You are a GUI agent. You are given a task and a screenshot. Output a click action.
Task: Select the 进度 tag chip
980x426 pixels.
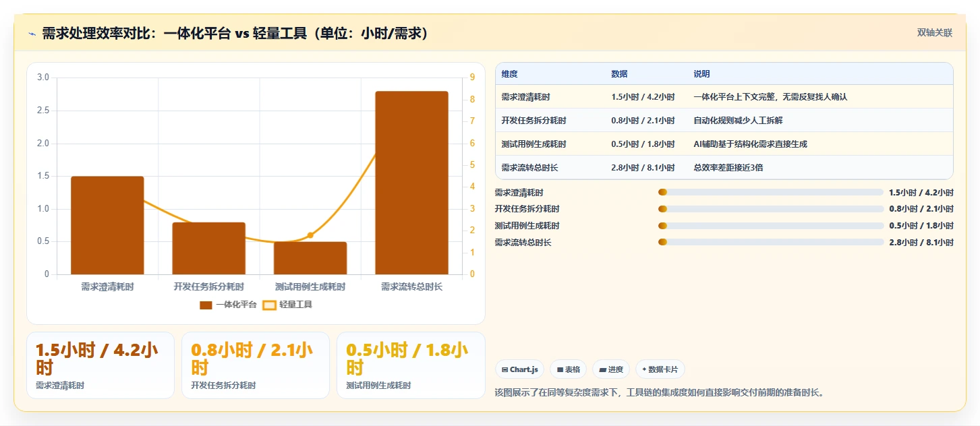point(611,369)
